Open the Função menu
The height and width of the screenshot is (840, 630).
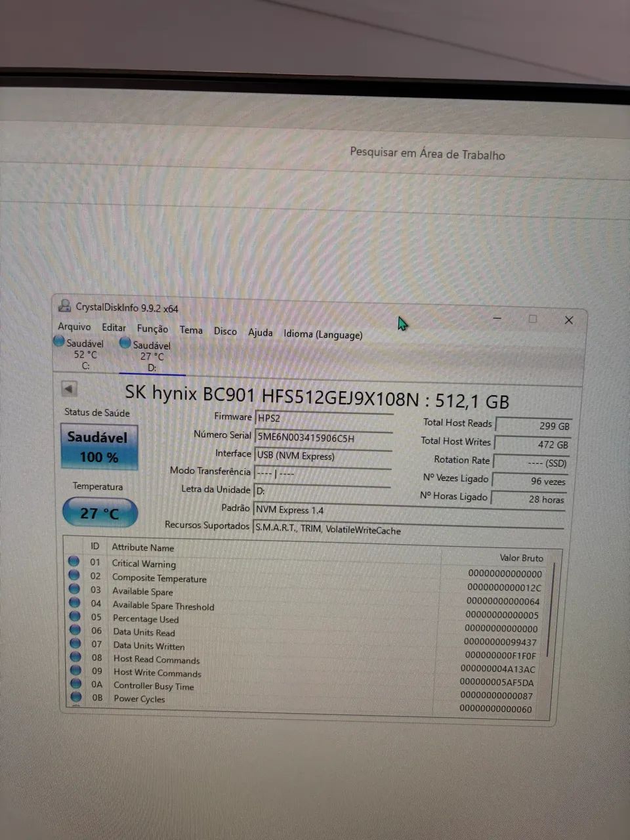[x=152, y=329]
